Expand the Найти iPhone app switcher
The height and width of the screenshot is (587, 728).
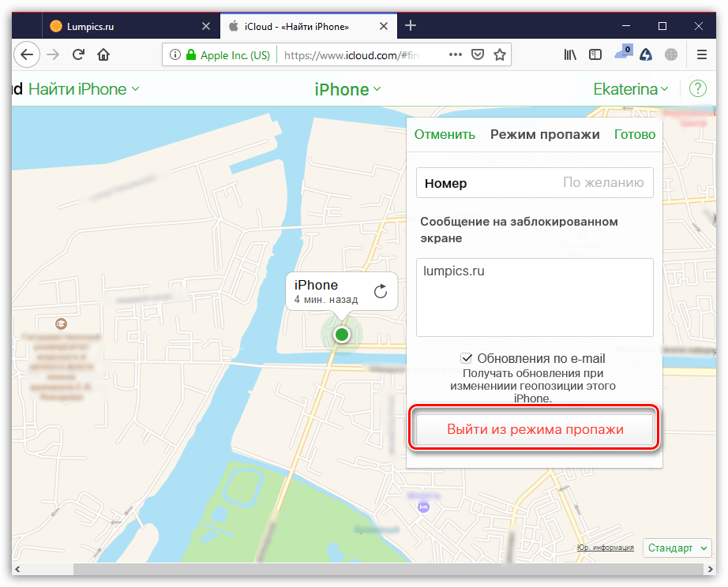(84, 88)
